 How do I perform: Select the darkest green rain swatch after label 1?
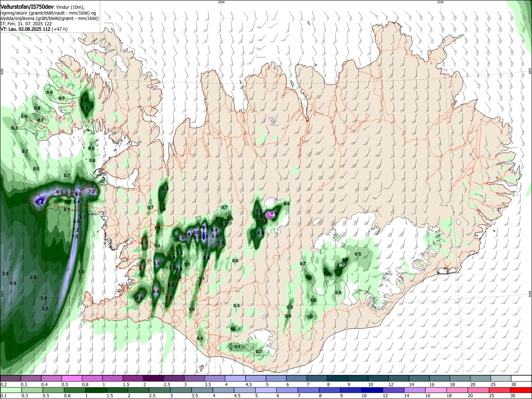click(x=95, y=390)
